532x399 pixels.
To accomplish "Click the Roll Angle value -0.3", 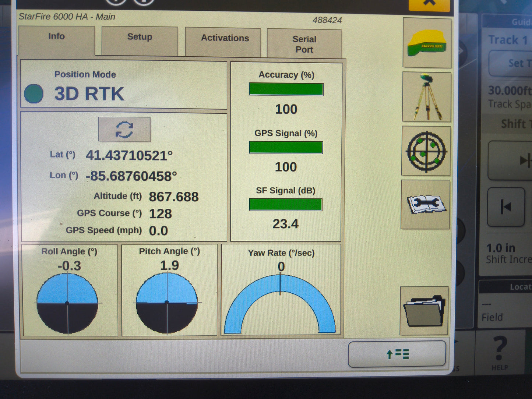I will (69, 266).
